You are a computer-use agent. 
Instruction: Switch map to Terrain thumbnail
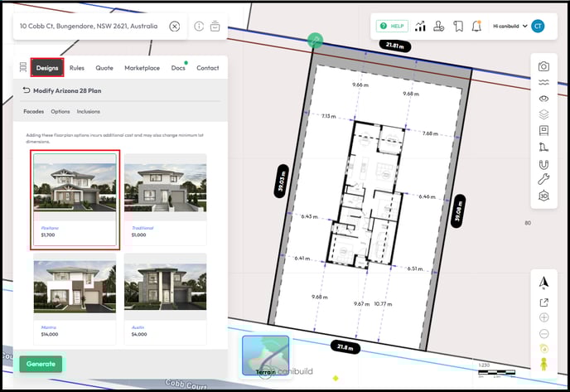click(266, 356)
